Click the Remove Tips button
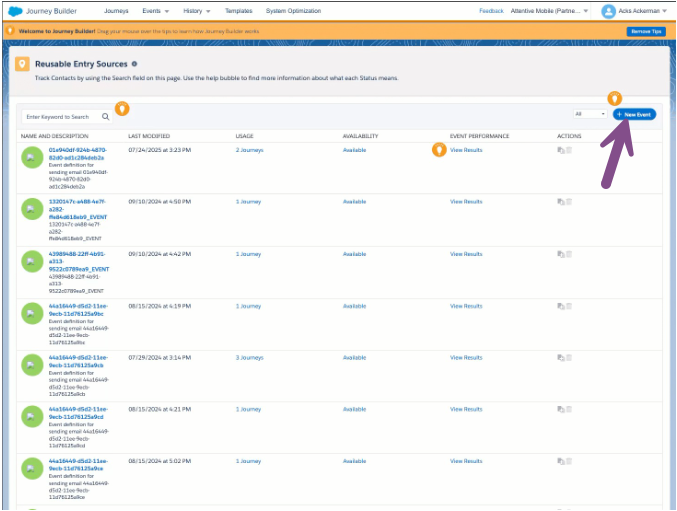This screenshot has width=677, height=511. (645, 31)
